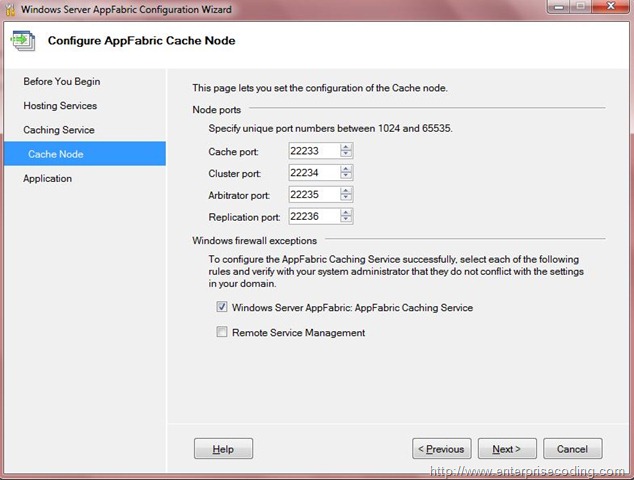
Task: Click the 'Windows firewall exceptions' heading
Action: [x=255, y=241]
